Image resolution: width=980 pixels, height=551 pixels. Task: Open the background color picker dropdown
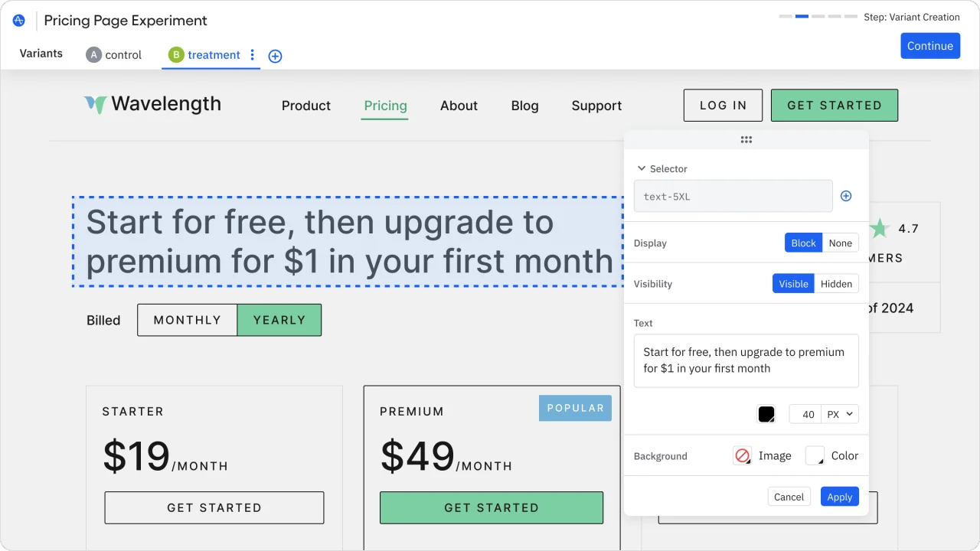point(815,456)
